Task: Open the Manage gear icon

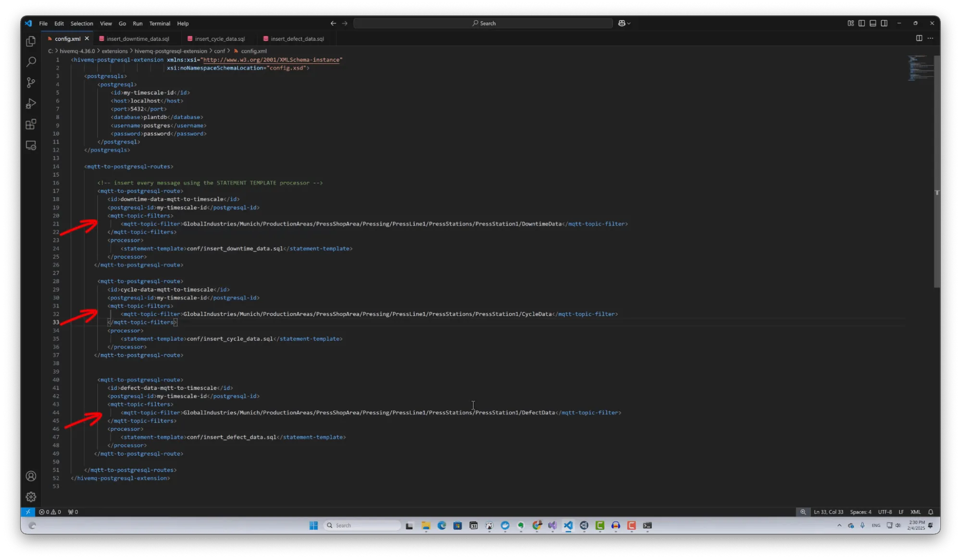Action: tap(31, 497)
